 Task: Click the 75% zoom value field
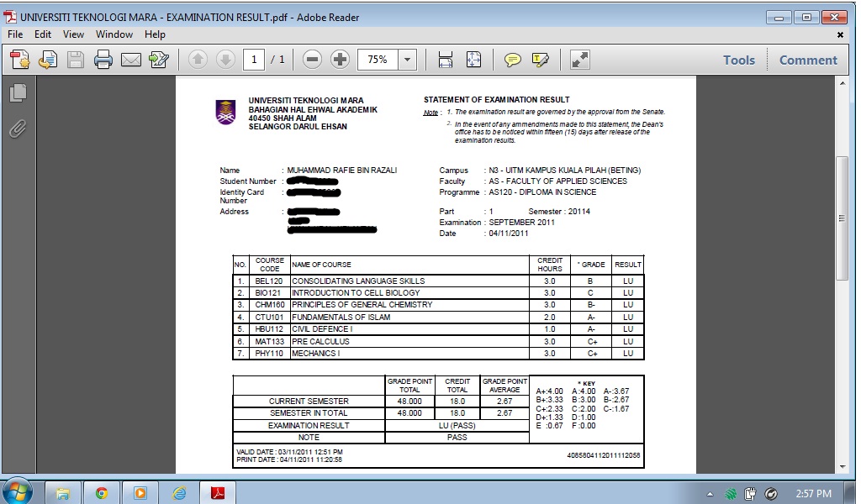pyautogui.click(x=378, y=60)
